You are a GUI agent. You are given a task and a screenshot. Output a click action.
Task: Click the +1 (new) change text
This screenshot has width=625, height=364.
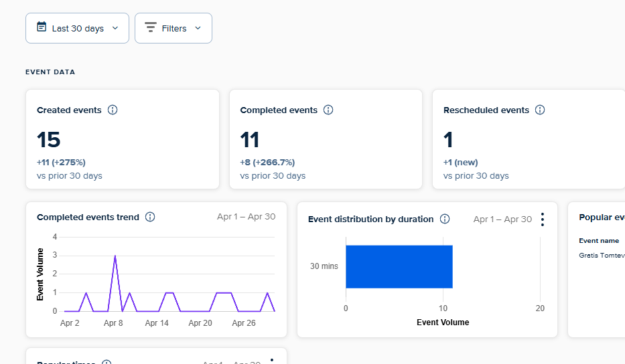click(x=460, y=163)
